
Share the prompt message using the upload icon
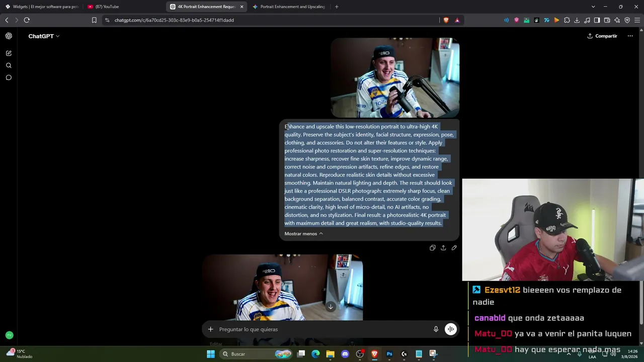[x=443, y=248]
